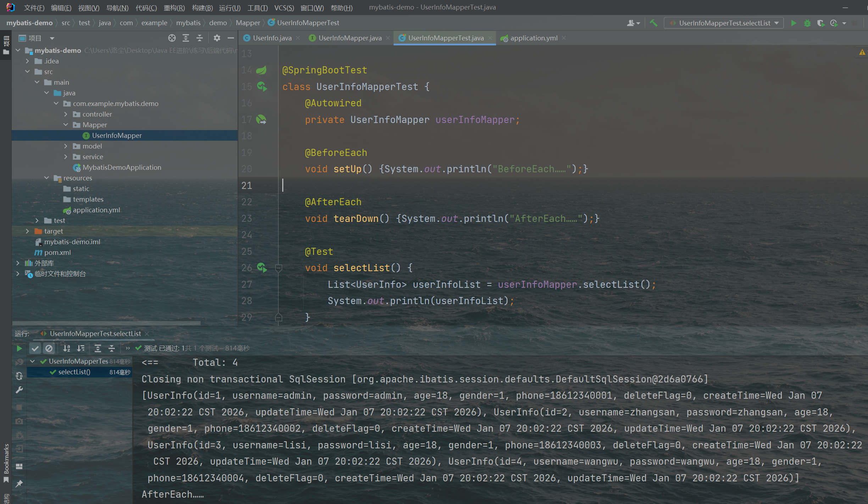Toggle rerun automatically icon in run sidebar
The width and height of the screenshot is (868, 504).
[19, 376]
